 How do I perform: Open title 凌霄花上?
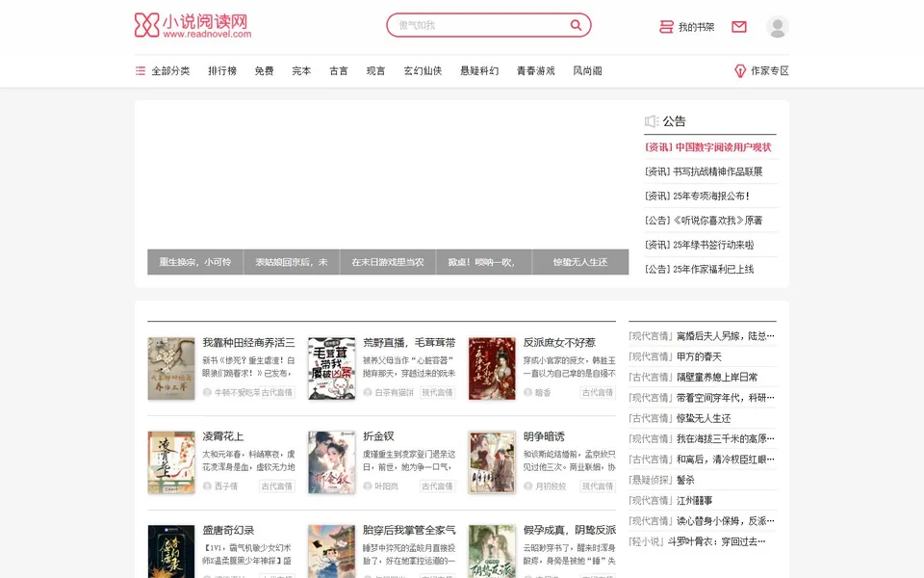(222, 436)
